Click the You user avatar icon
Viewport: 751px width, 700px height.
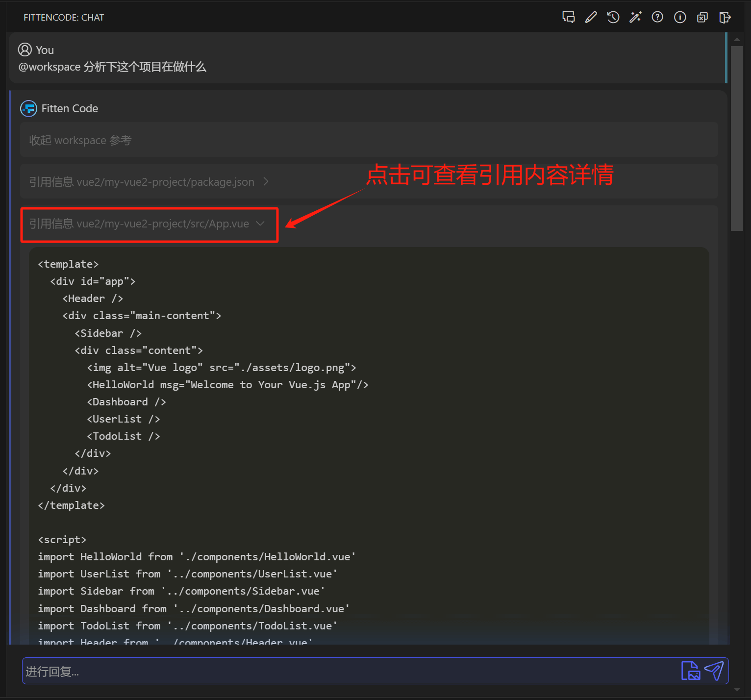(x=25, y=50)
